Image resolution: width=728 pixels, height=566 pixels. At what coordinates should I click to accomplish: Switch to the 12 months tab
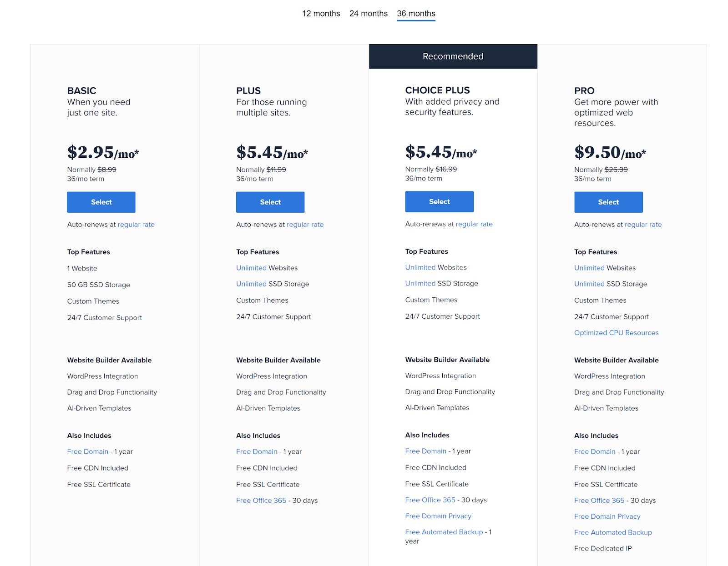[321, 14]
